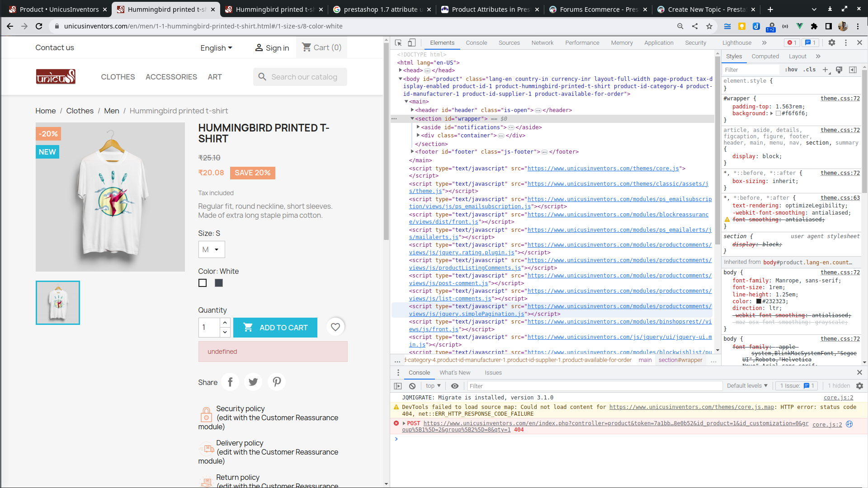Toggle the .cls element classes panel

pos(809,70)
